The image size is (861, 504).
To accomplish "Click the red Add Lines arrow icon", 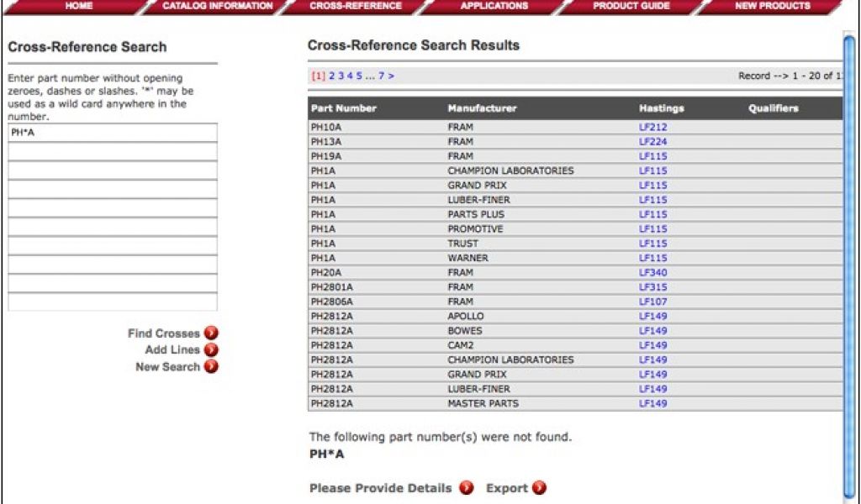I will tap(211, 350).
